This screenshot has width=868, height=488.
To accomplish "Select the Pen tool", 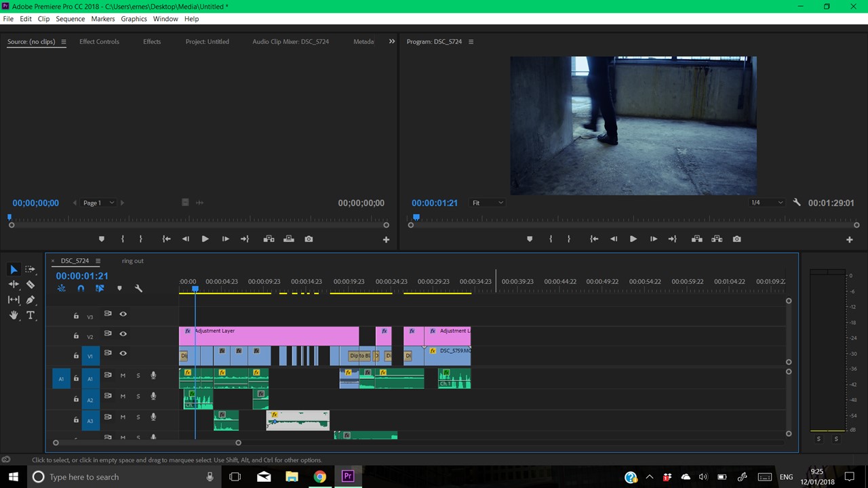I will click(31, 300).
